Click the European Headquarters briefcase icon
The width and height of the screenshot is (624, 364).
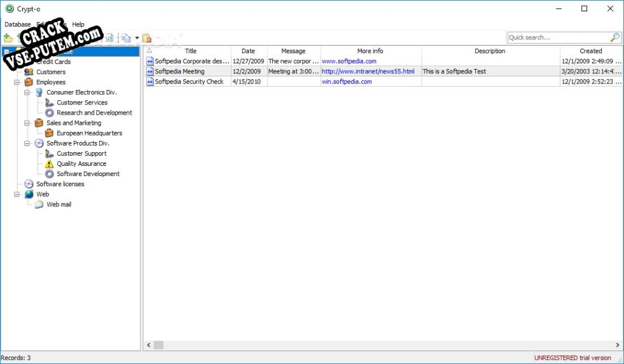click(49, 133)
